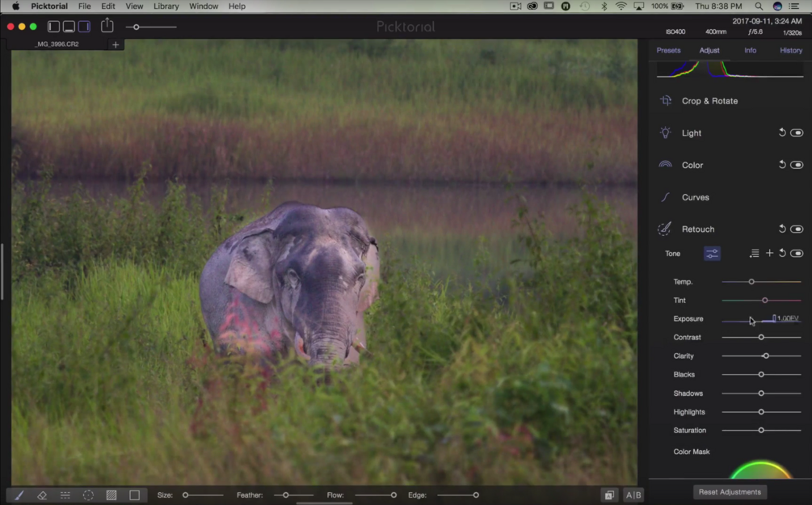Screen dimensions: 812x505
Task: Switch to the Info tab
Action: 751,50
